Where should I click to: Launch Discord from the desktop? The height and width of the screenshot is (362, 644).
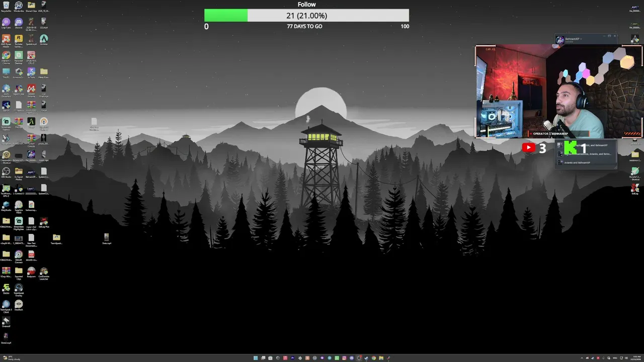19,24
